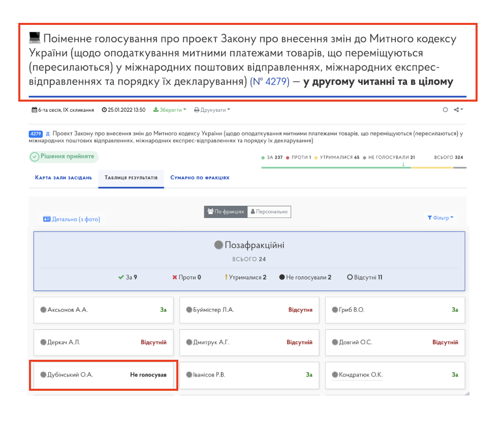504x436 pixels.
Task: Select deputy Аксьонов А.А. card
Action: click(x=104, y=310)
